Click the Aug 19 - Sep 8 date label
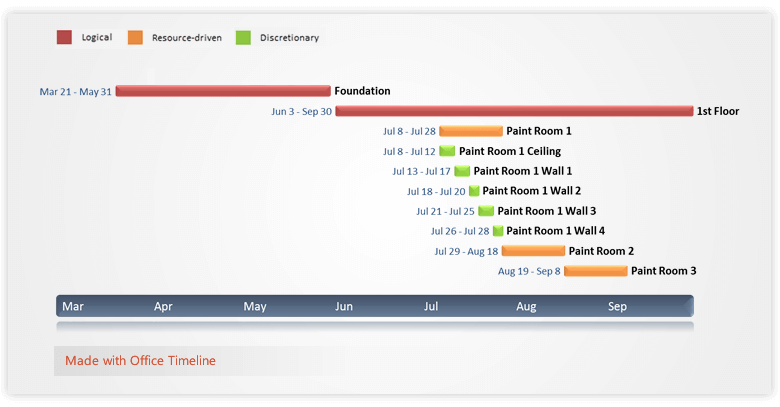 pyautogui.click(x=529, y=272)
